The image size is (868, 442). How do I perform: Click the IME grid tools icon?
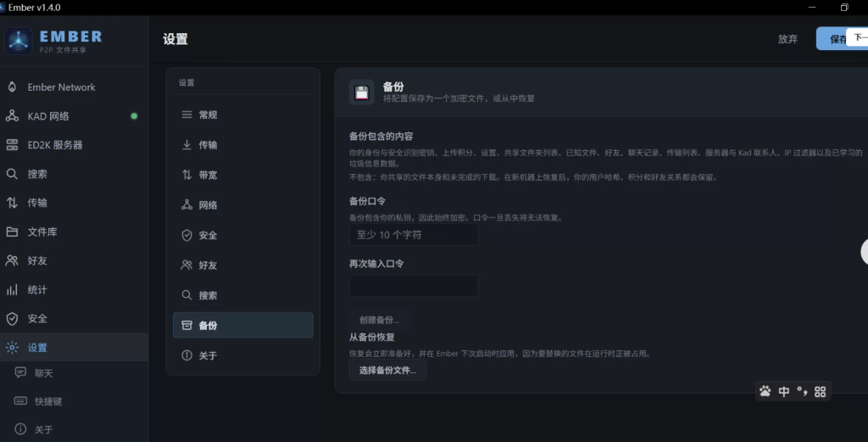click(x=821, y=392)
